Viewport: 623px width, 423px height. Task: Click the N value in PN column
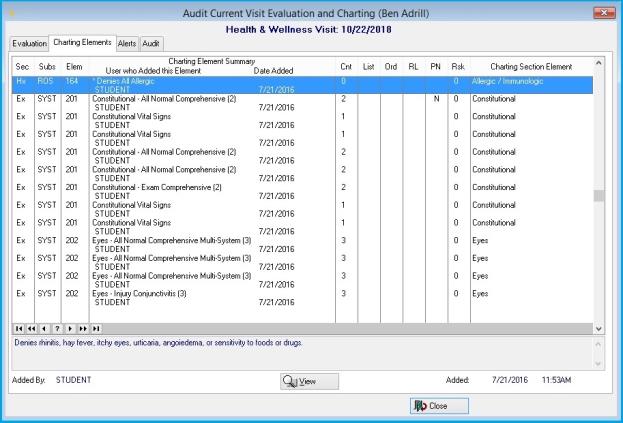(436, 99)
